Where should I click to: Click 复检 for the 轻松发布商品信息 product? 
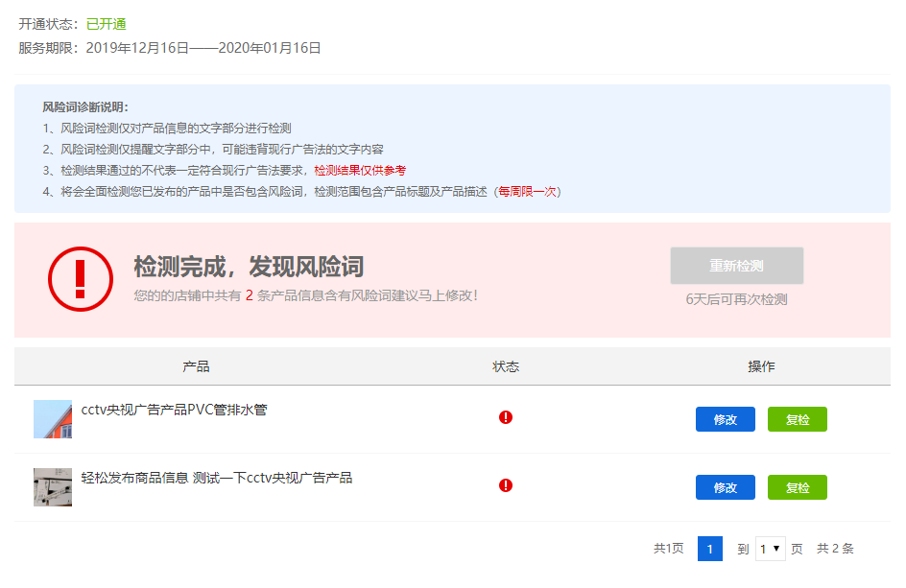tap(797, 487)
